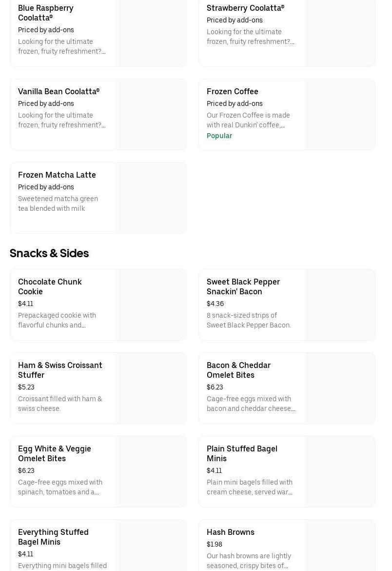
Task: Select the Hash Browns item title
Action: coord(231,532)
